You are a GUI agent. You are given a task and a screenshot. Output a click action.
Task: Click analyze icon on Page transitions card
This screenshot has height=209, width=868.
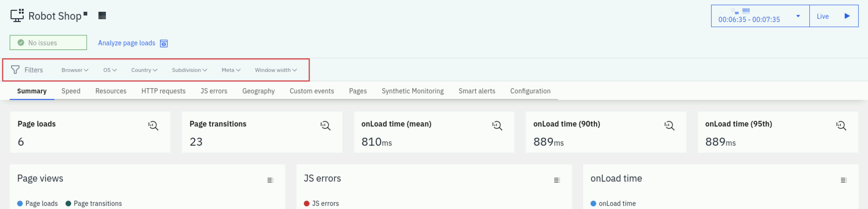point(325,126)
